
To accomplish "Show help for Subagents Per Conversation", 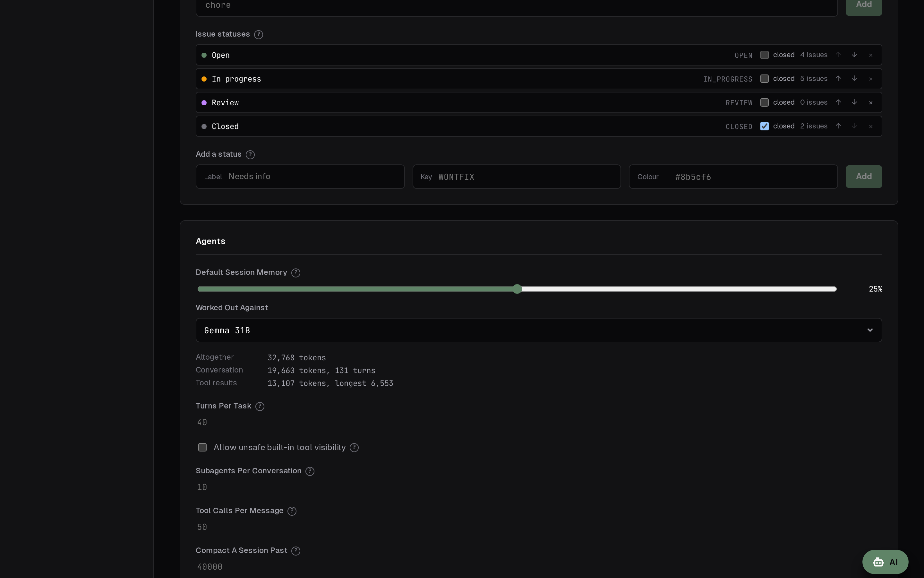I will pyautogui.click(x=310, y=471).
